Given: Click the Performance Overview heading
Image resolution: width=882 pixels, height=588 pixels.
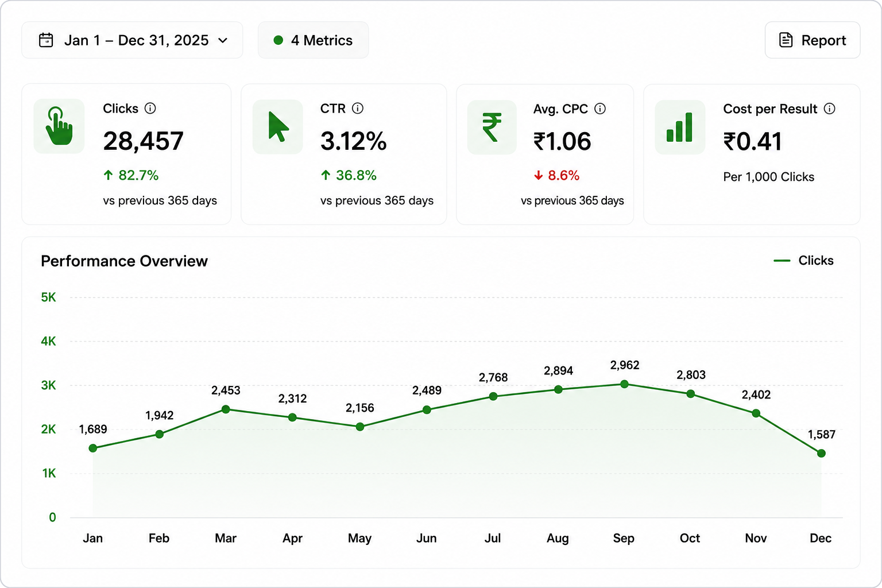Looking at the screenshot, I should [124, 261].
